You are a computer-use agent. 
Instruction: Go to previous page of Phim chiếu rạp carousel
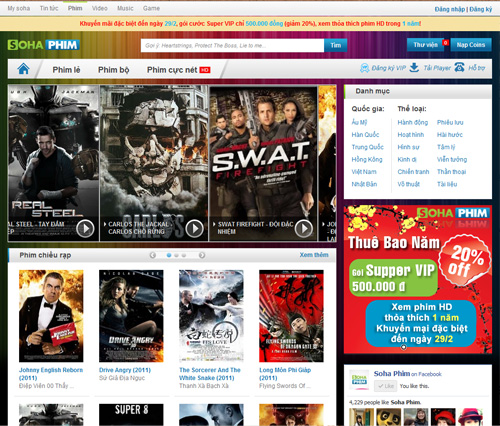coord(153,255)
